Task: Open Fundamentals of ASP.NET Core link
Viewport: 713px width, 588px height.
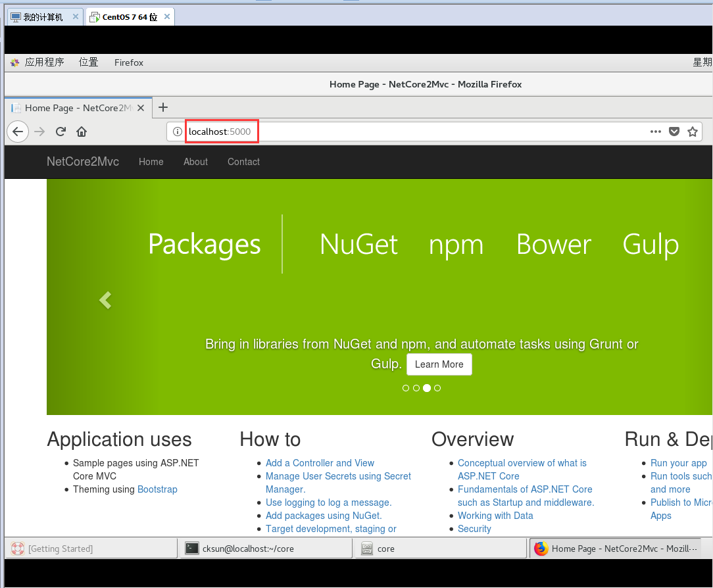Action: click(x=526, y=496)
